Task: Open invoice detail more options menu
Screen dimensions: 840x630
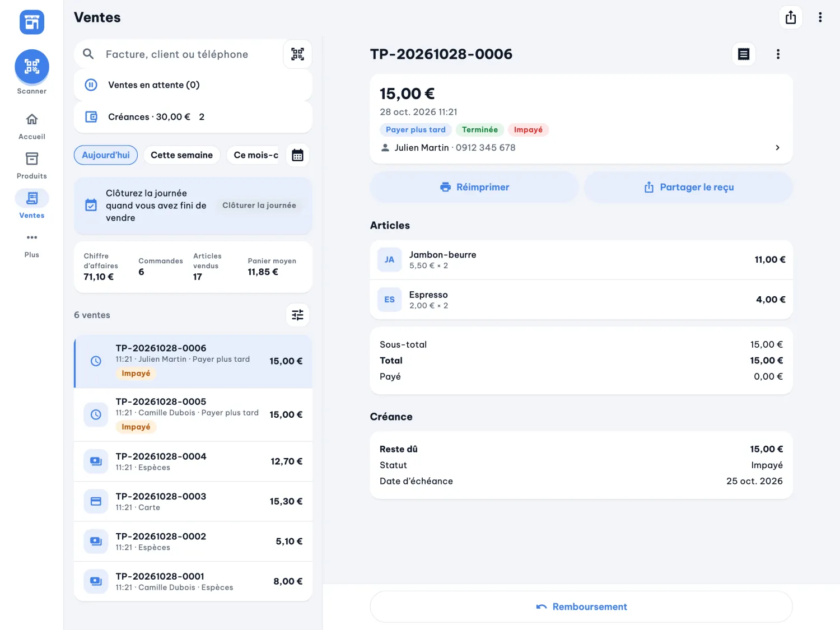Action: 778,54
